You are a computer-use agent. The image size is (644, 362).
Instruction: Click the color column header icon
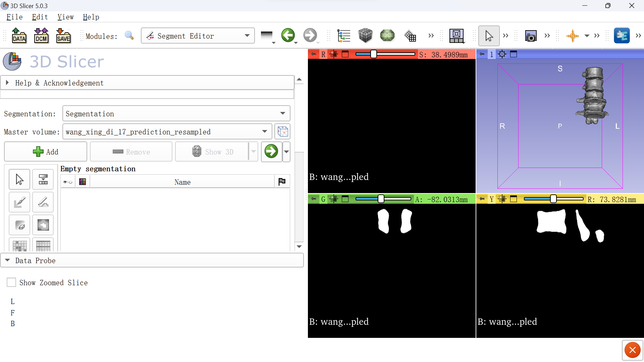coord(83,182)
